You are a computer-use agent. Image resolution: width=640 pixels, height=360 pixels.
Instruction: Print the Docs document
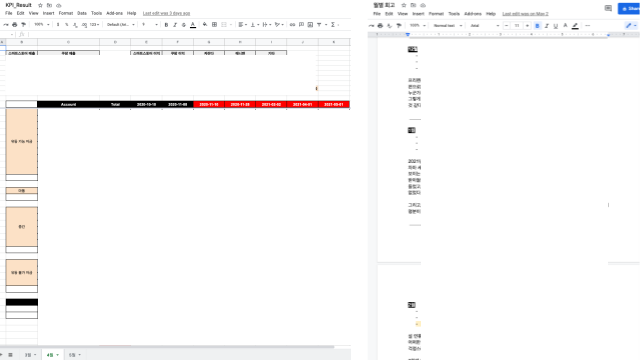tap(380, 25)
